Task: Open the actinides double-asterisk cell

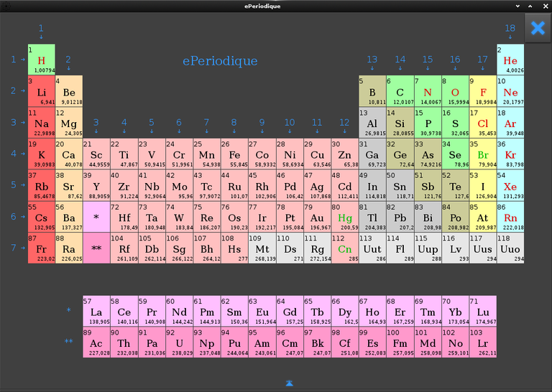Action: coord(96,248)
